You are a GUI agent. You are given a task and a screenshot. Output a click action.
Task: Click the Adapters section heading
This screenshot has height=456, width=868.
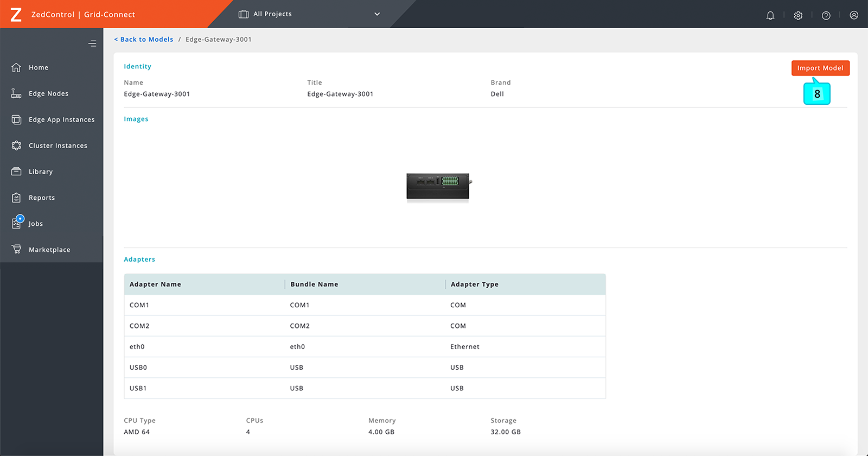139,259
